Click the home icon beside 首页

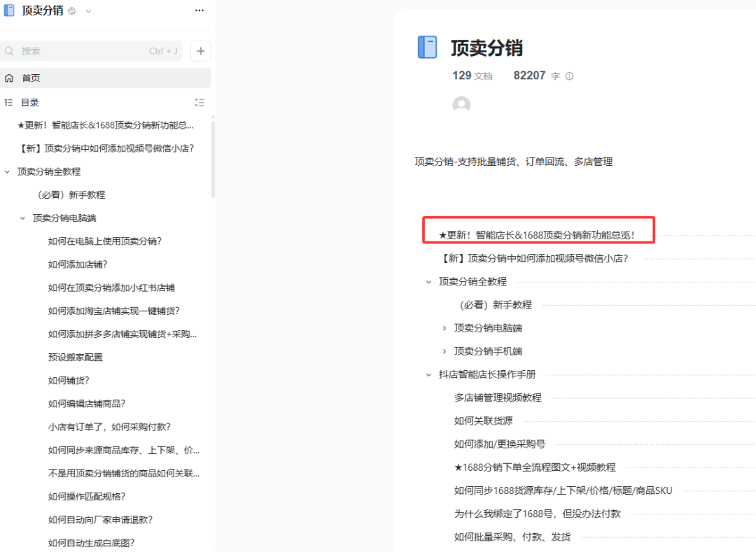point(9,78)
